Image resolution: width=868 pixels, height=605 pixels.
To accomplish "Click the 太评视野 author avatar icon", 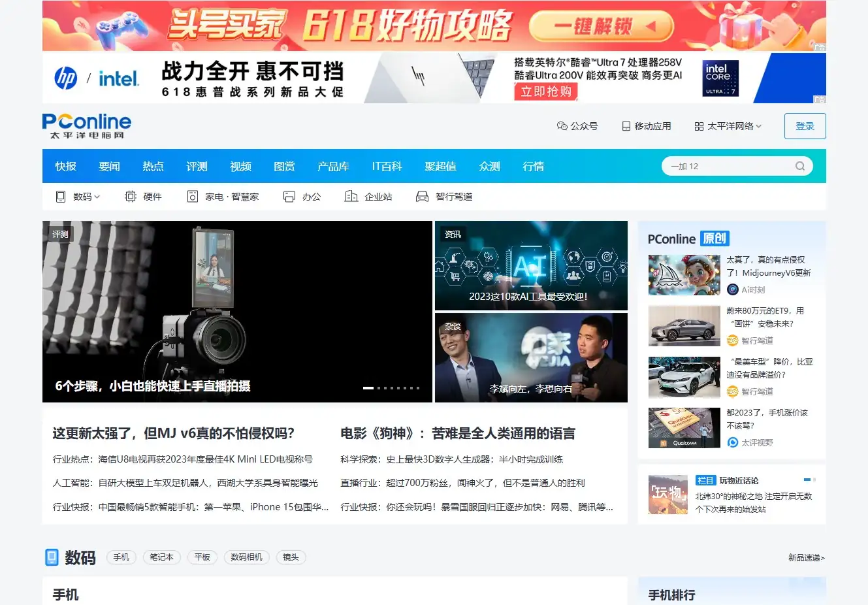I will click(733, 442).
